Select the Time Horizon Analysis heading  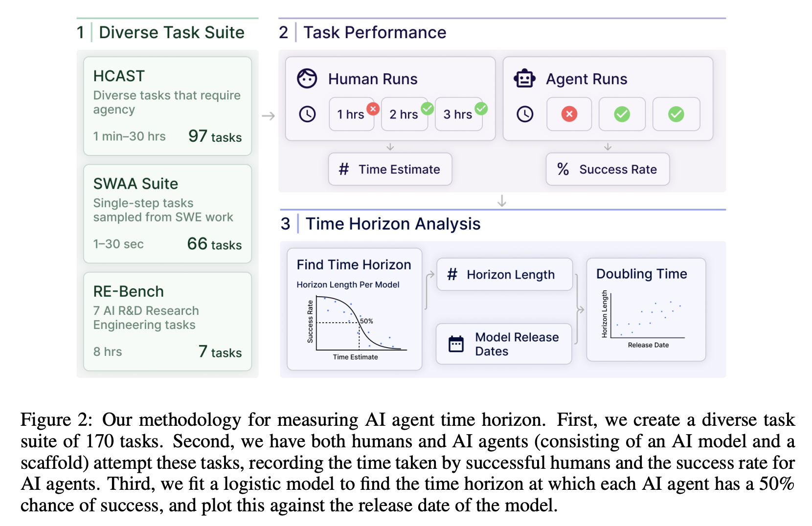click(x=393, y=224)
